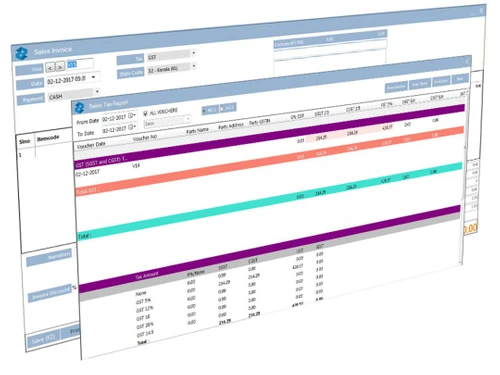The height and width of the screenshot is (375, 500).
Task: Expand the State Code 32 - Kerala dropdown
Action: pos(194,66)
